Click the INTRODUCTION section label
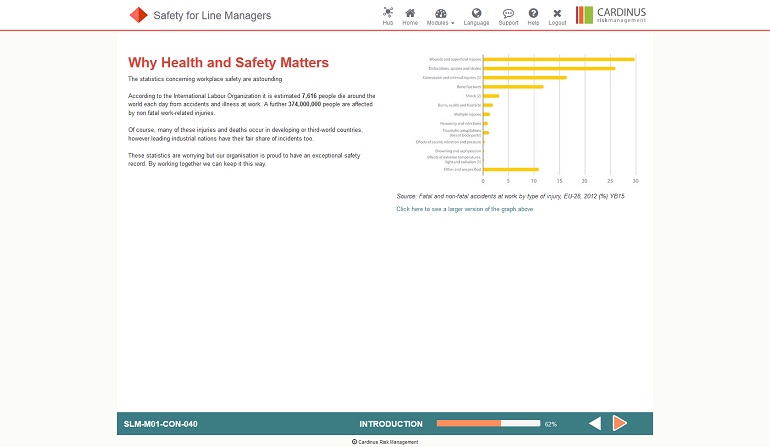Viewport: 770px width, 447px height. 391,424
